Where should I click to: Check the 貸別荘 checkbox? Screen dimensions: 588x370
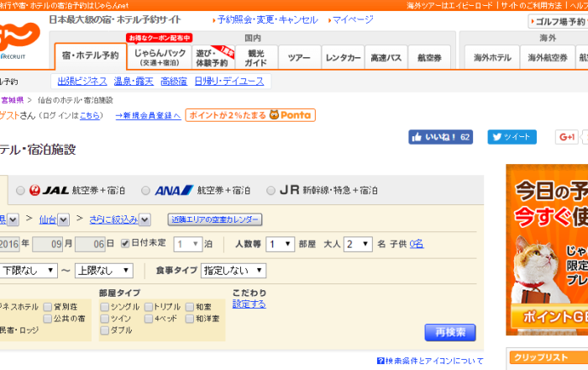click(47, 307)
